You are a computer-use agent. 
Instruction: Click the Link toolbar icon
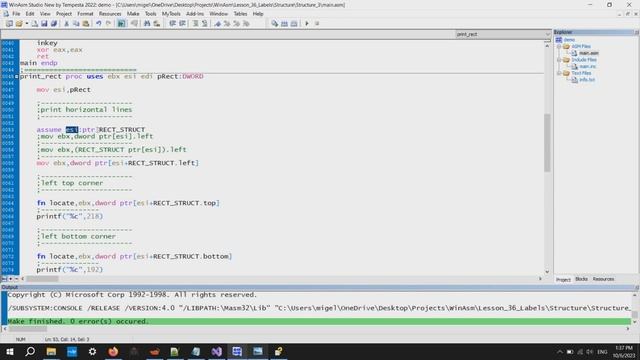coord(284,24)
